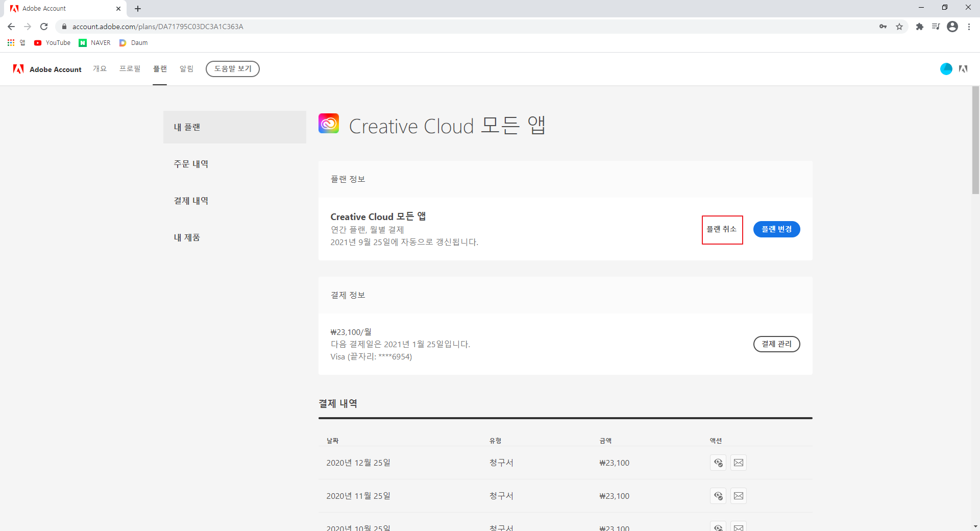Image resolution: width=980 pixels, height=531 pixels.
Task: Open a new browser tab
Action: [x=138, y=9]
